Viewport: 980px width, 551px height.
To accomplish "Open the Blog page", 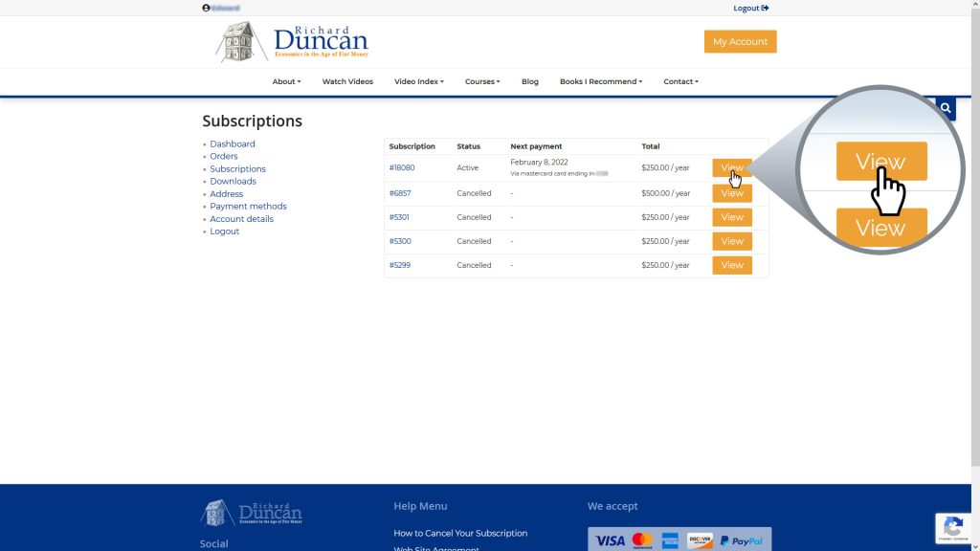I will coord(530,82).
